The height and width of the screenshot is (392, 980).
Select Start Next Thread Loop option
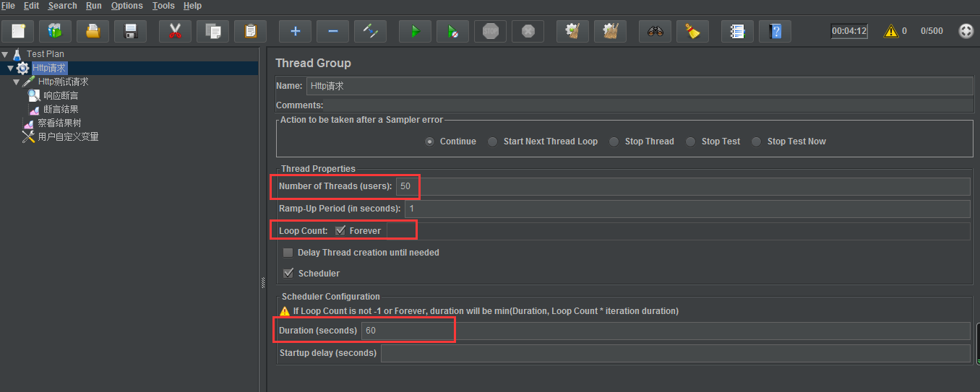(492, 141)
